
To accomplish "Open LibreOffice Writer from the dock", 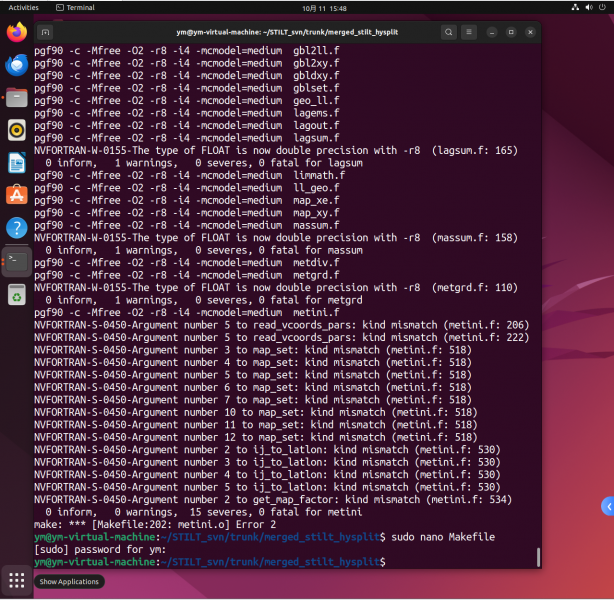I will [16, 162].
